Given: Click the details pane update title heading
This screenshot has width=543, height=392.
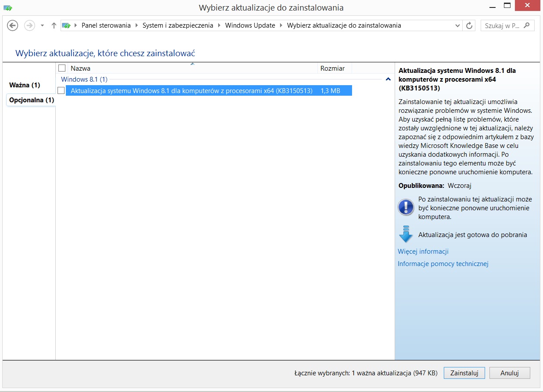Looking at the screenshot, I should coord(457,79).
